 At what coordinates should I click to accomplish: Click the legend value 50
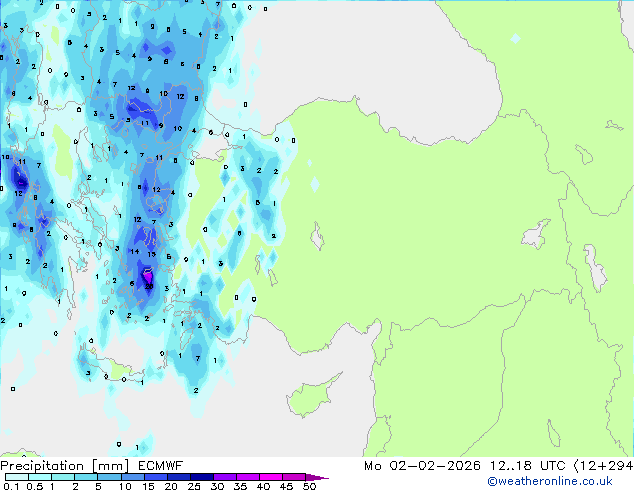coord(309,486)
